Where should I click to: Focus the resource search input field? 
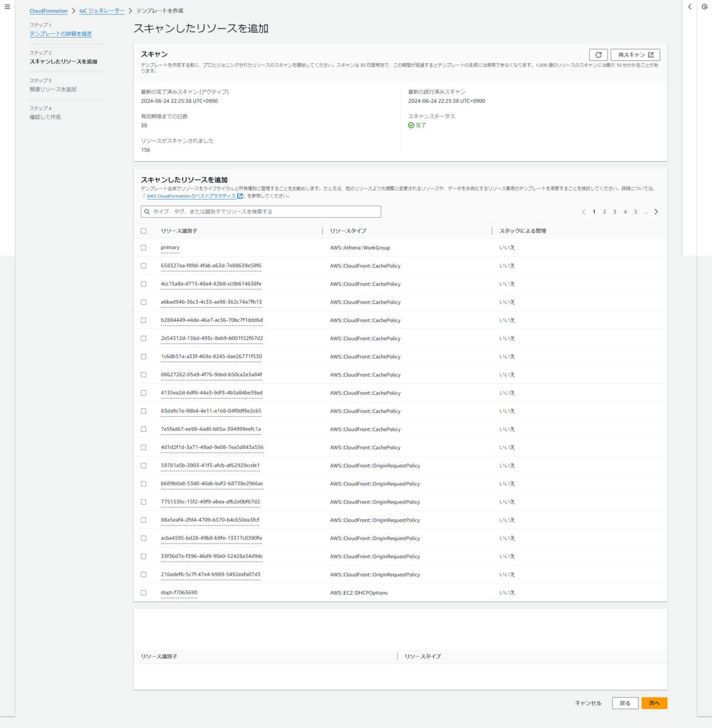coord(261,212)
